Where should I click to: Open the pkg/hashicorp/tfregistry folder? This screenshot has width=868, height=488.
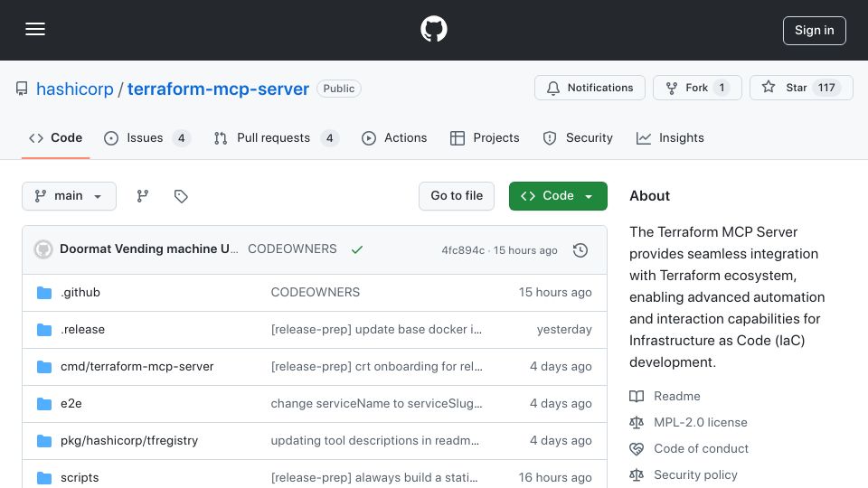pyautogui.click(x=129, y=440)
